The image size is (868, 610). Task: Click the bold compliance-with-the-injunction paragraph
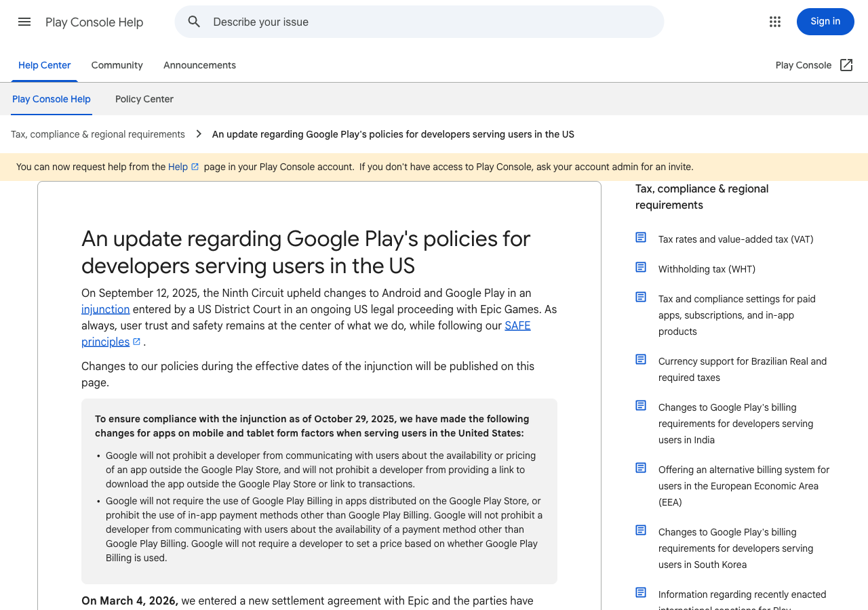pos(312,426)
